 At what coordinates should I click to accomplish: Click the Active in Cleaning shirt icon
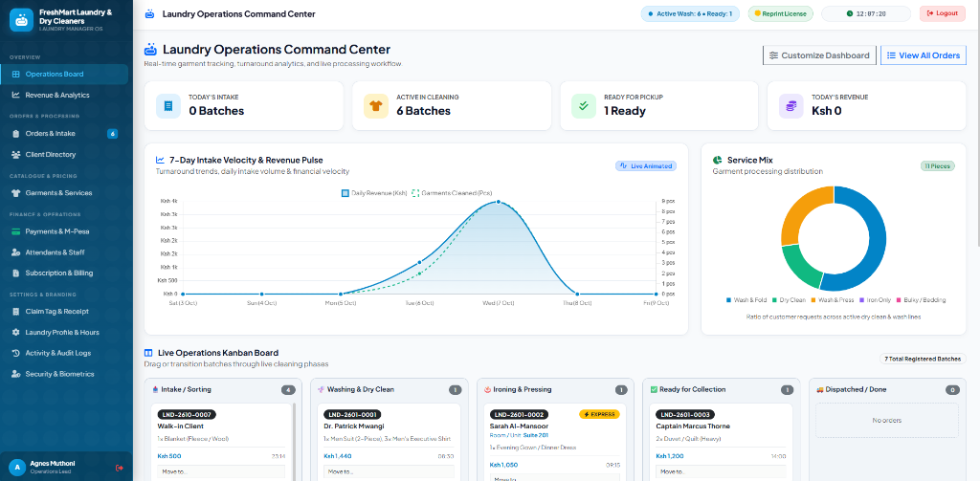point(375,106)
